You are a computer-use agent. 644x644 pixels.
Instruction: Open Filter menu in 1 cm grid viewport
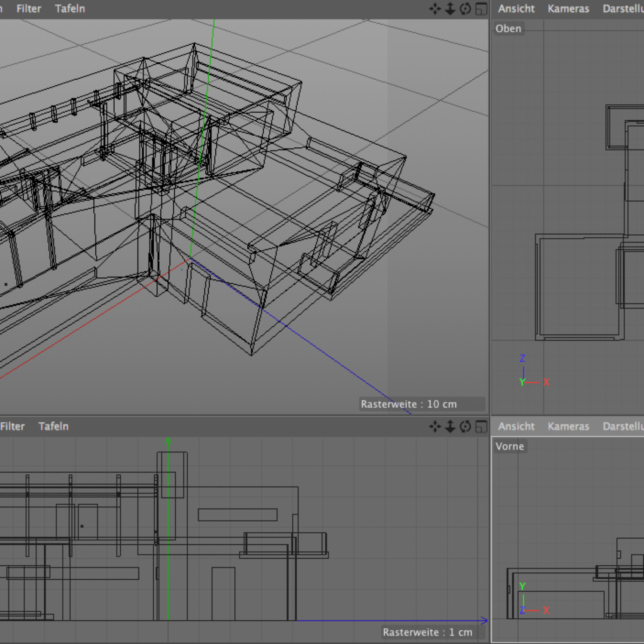[12, 426]
